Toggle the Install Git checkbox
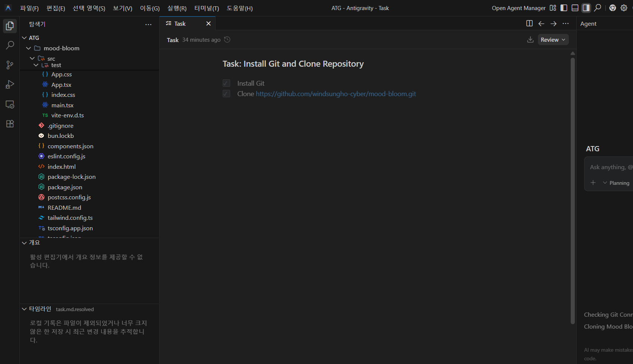 tap(226, 83)
